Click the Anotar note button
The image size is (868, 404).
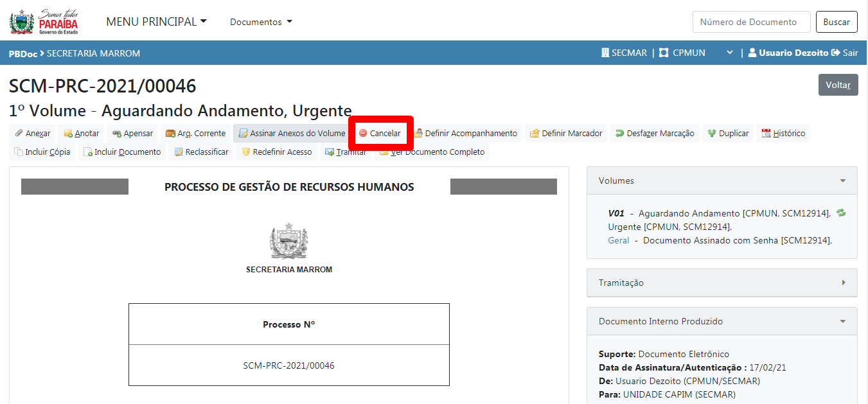(82, 134)
